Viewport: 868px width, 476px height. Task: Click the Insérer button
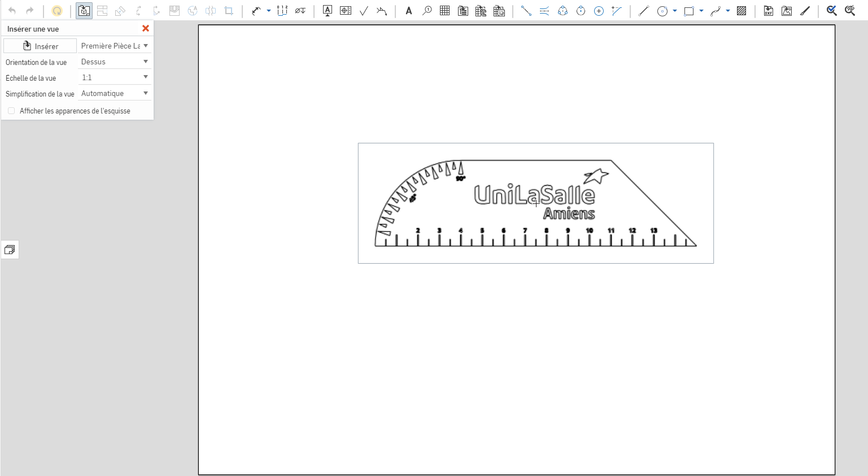pos(40,46)
